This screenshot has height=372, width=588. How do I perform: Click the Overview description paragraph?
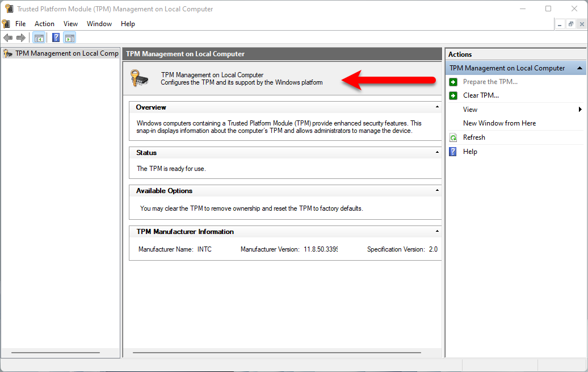point(279,127)
